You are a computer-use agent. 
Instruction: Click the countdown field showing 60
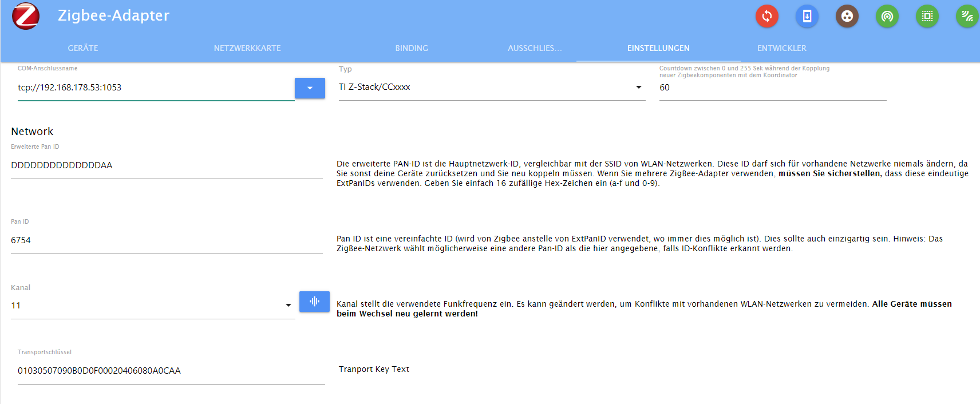(773, 88)
